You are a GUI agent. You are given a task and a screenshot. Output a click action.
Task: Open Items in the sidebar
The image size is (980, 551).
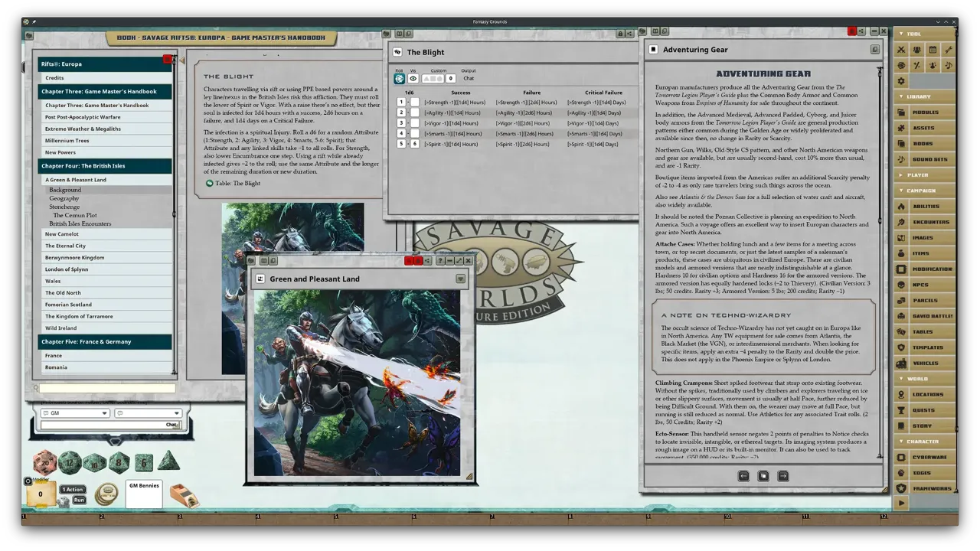(x=924, y=253)
